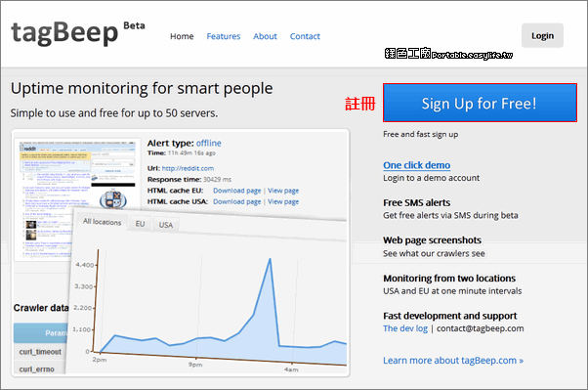Open the About page link

[x=265, y=36]
